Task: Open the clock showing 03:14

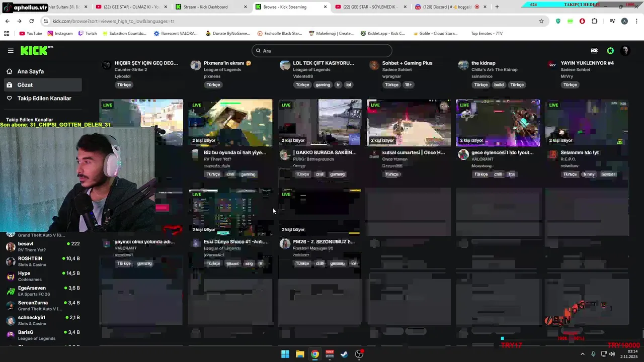Action: 628,354
